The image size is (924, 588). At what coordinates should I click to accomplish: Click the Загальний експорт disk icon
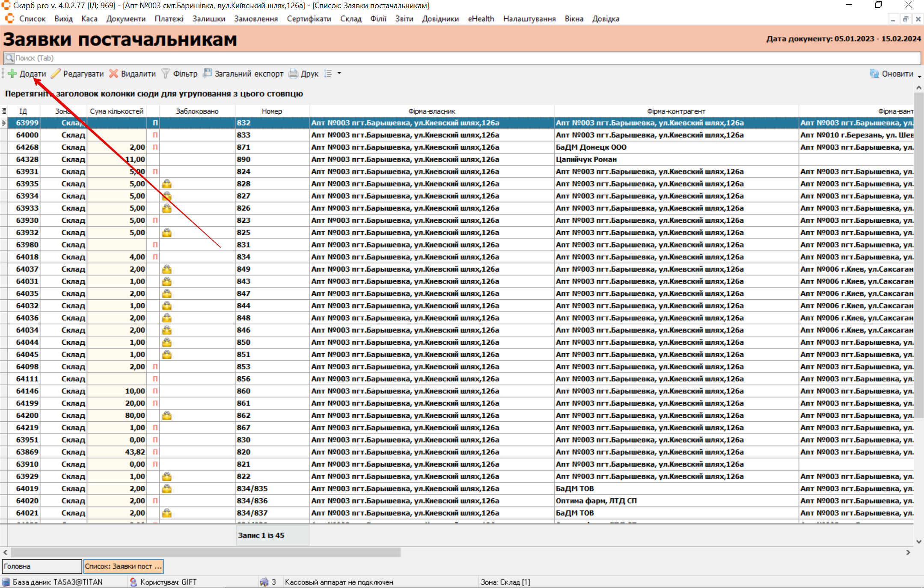point(208,74)
